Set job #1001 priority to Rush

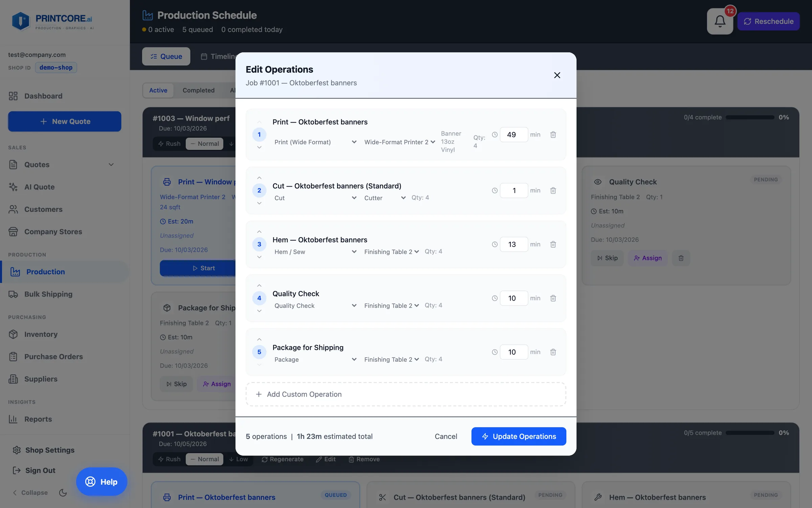[169, 459]
